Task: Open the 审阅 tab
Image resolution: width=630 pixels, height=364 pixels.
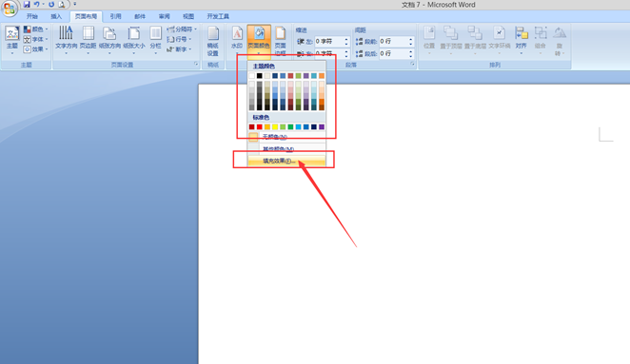Action: pos(164,16)
